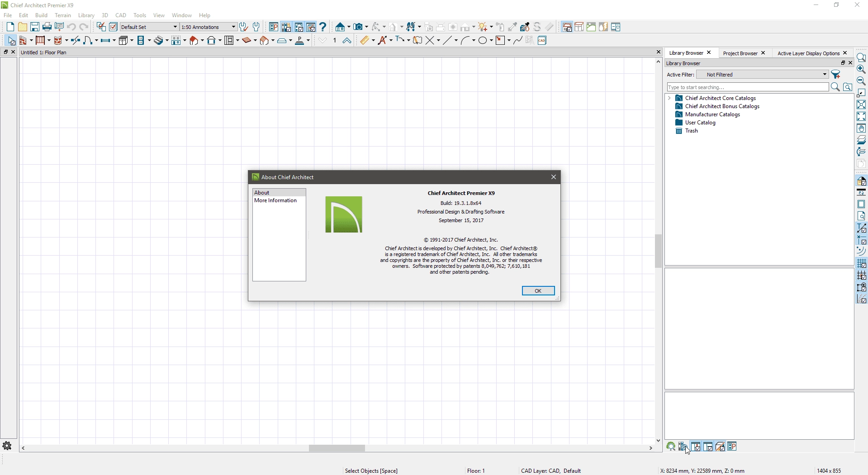Open Preferences gear icon at bottom left
Screen dimensions: 868x475
click(7, 446)
